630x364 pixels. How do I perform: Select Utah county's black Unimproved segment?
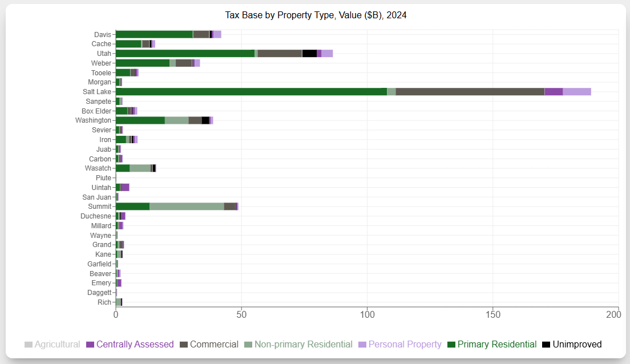point(309,54)
